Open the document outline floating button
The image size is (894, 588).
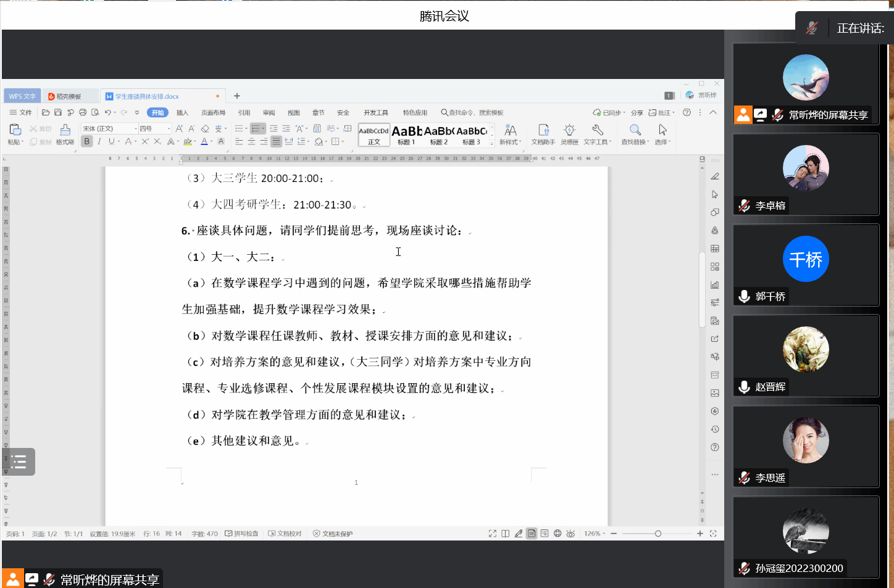(19, 462)
